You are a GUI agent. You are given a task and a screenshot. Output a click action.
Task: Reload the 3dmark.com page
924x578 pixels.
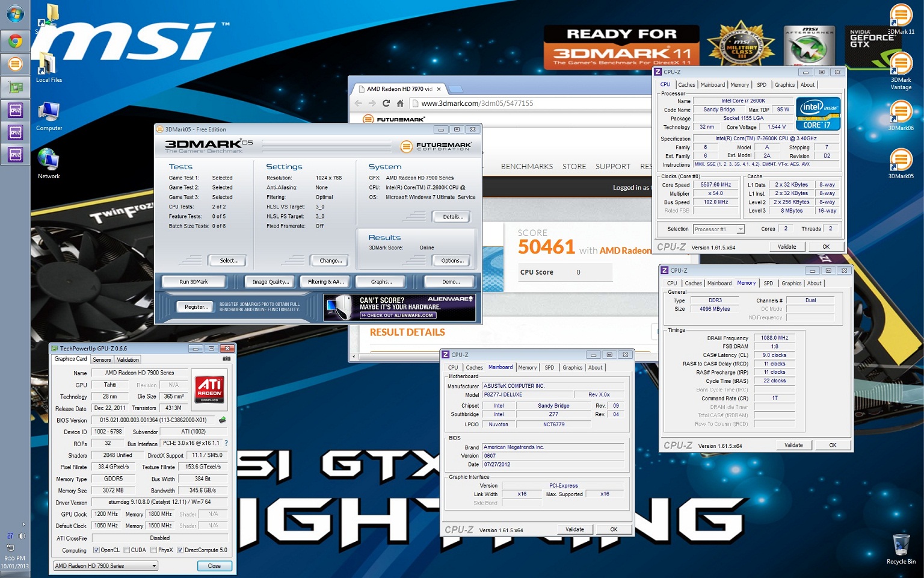tap(386, 104)
